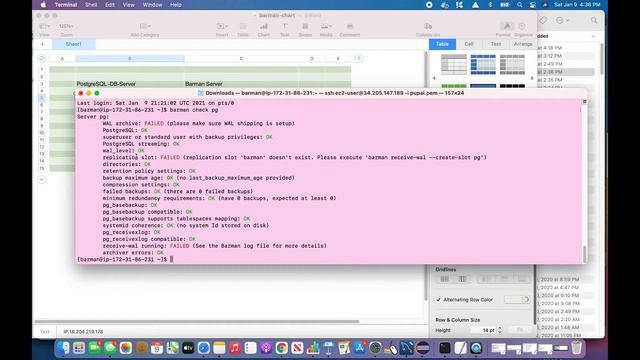
Task: Adjust the row Height stepper arrows
Action: pyautogui.click(x=500, y=330)
